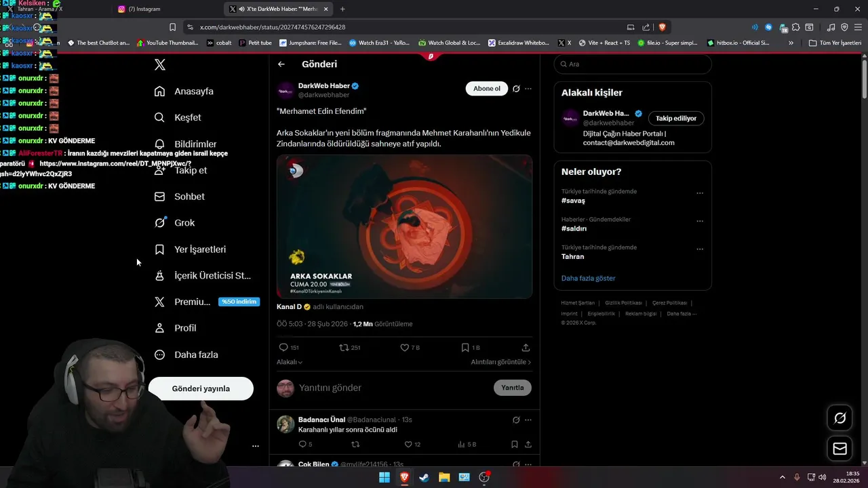Click Grok icon on Badanacı Ünal's comment
Viewport: 868px width, 488px height.
pos(516,420)
